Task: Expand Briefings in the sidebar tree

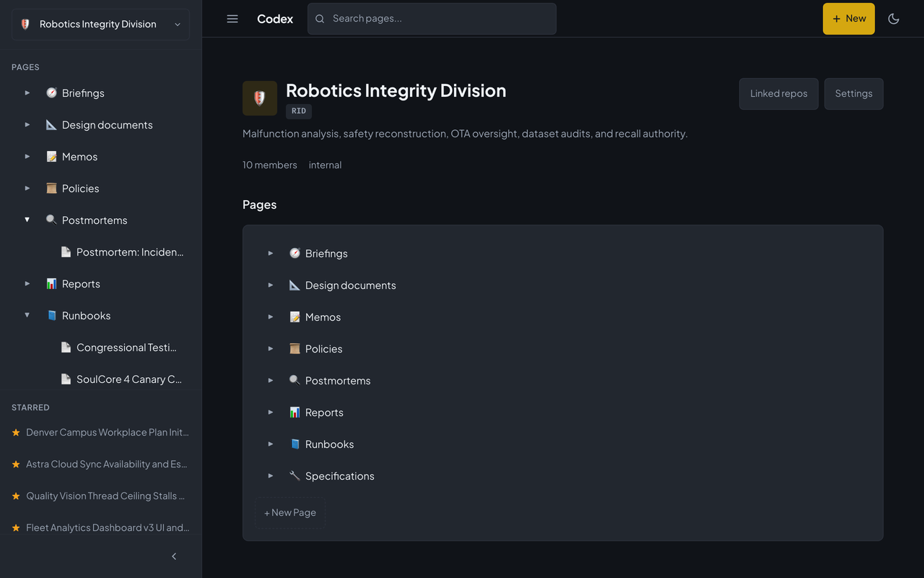Action: 27,92
